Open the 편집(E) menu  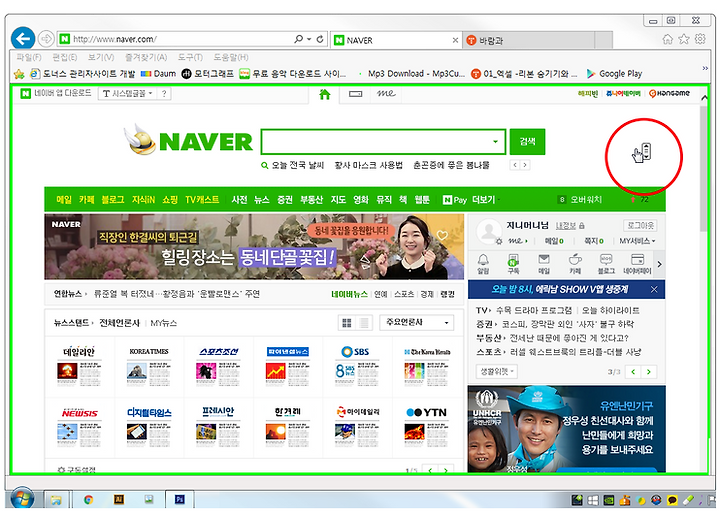(64, 57)
